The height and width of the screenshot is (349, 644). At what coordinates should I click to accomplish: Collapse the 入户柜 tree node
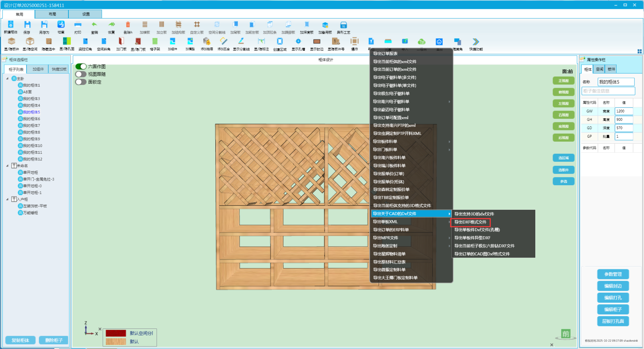[x=7, y=199]
